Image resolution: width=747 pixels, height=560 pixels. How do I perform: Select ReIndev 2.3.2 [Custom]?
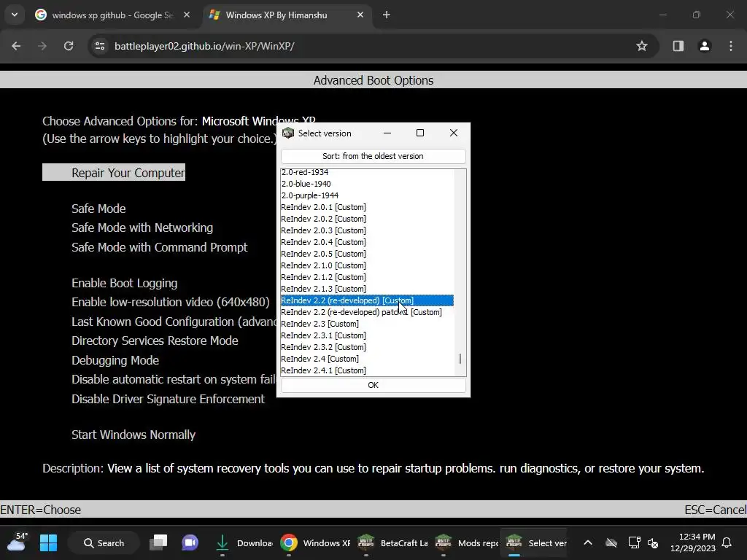coord(367,347)
